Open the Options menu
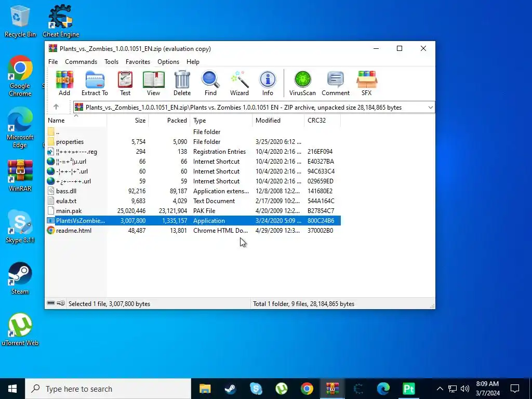 (168, 62)
